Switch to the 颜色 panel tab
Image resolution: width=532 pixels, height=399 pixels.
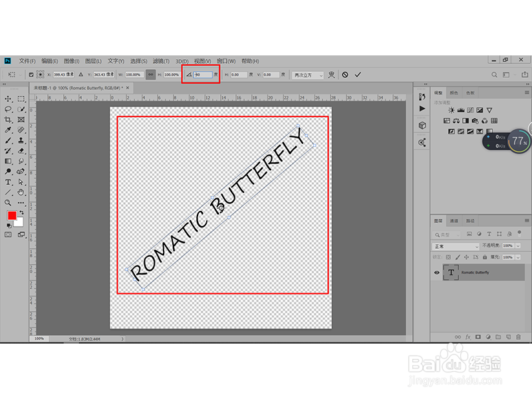tap(454, 92)
